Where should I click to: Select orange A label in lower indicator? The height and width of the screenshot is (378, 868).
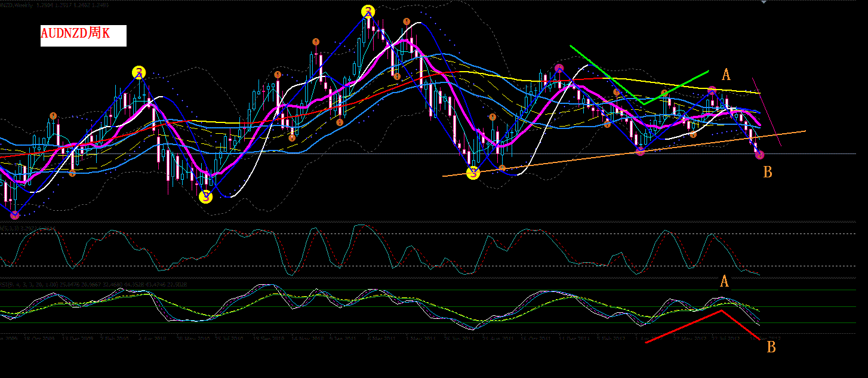point(724,281)
